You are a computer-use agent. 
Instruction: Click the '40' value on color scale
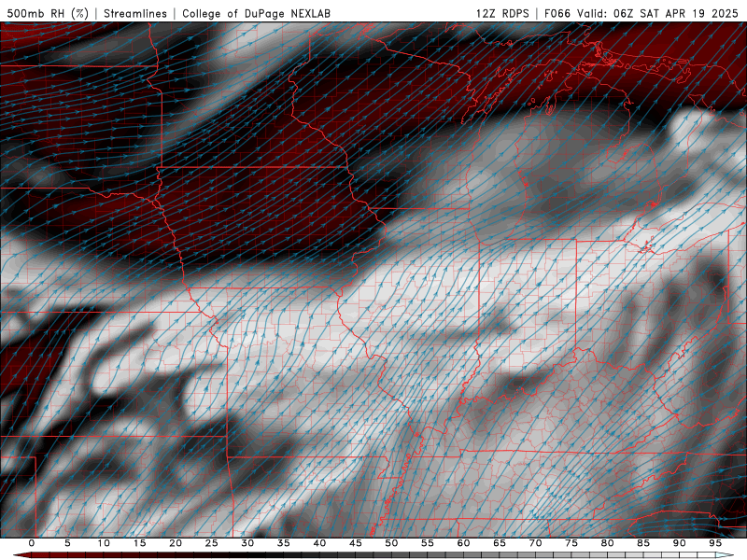(x=319, y=543)
